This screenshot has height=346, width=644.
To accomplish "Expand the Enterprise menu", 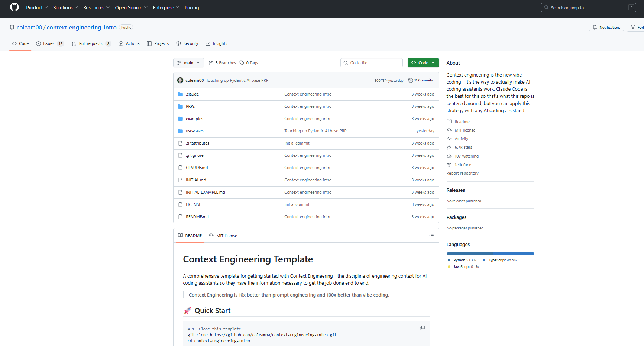I will [x=166, y=7].
